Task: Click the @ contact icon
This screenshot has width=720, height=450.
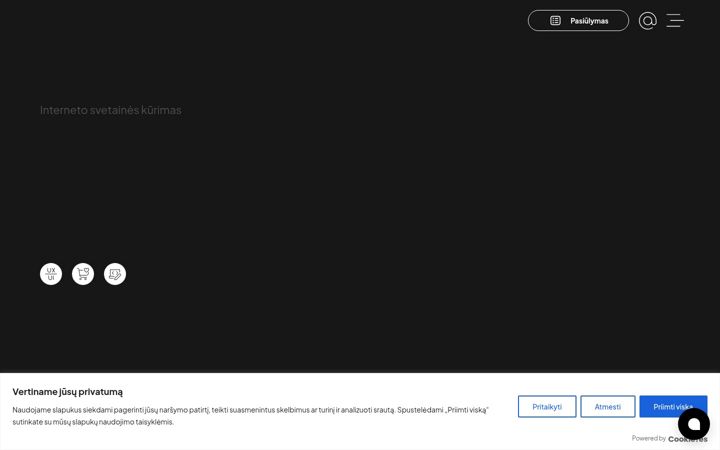Action: [x=647, y=21]
